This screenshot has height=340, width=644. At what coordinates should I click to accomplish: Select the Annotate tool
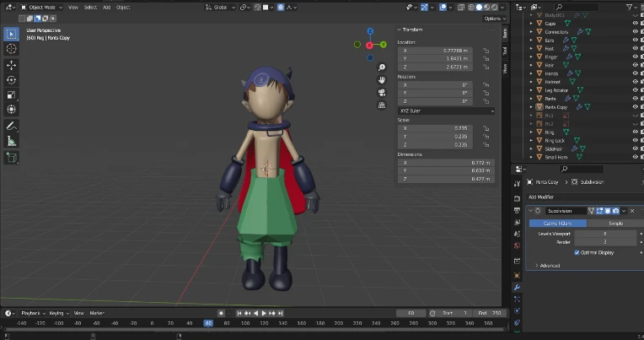11,127
